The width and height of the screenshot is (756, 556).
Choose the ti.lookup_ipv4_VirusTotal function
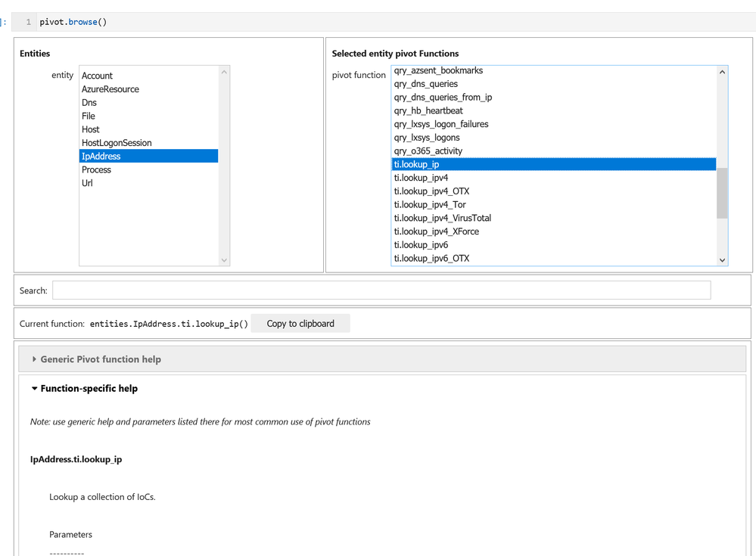pyautogui.click(x=553, y=219)
